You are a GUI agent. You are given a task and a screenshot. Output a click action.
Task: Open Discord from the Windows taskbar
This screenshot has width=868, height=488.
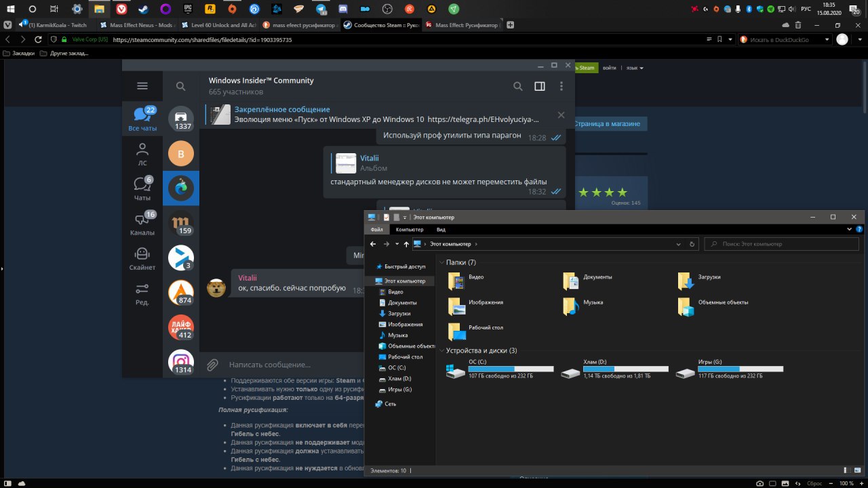(342, 9)
